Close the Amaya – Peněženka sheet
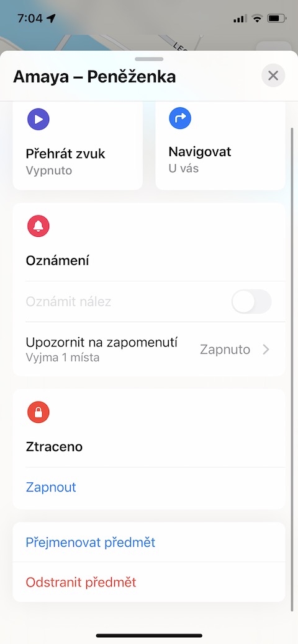 pyautogui.click(x=273, y=76)
